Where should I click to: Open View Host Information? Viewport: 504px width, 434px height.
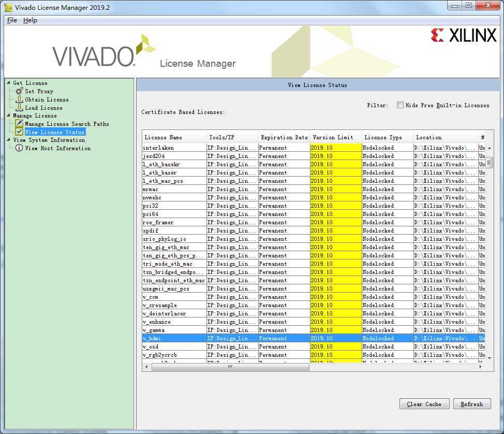(x=58, y=148)
